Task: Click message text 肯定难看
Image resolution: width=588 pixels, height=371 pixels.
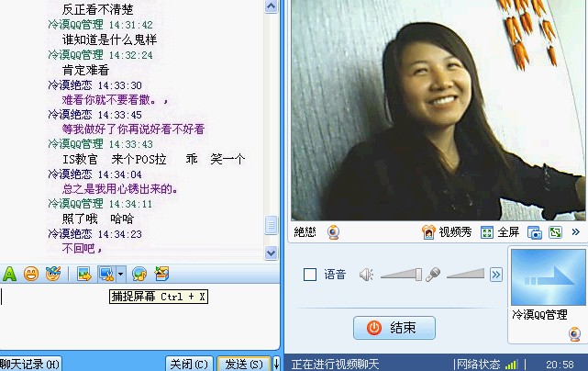Action: 85,70
